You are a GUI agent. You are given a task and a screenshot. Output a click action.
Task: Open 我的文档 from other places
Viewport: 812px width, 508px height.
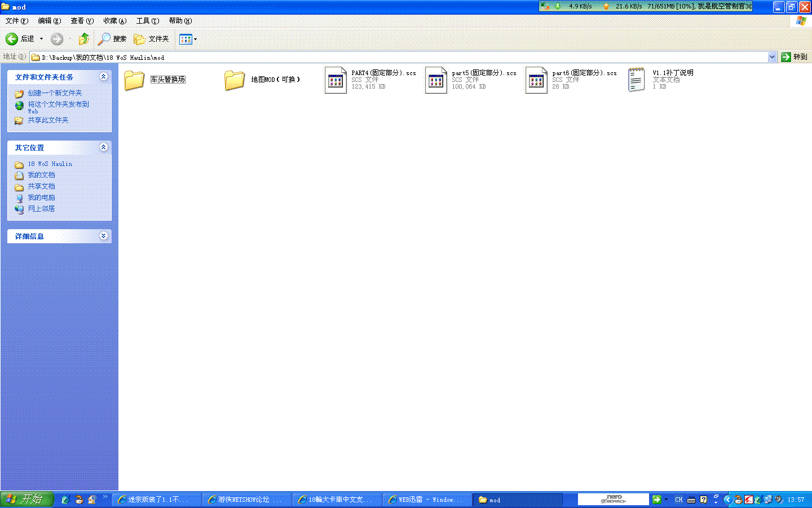coord(41,175)
